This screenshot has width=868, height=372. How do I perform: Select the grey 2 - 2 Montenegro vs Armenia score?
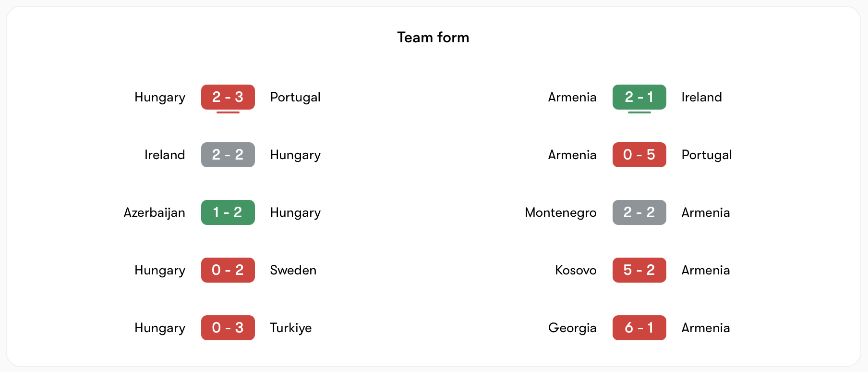pyautogui.click(x=639, y=212)
